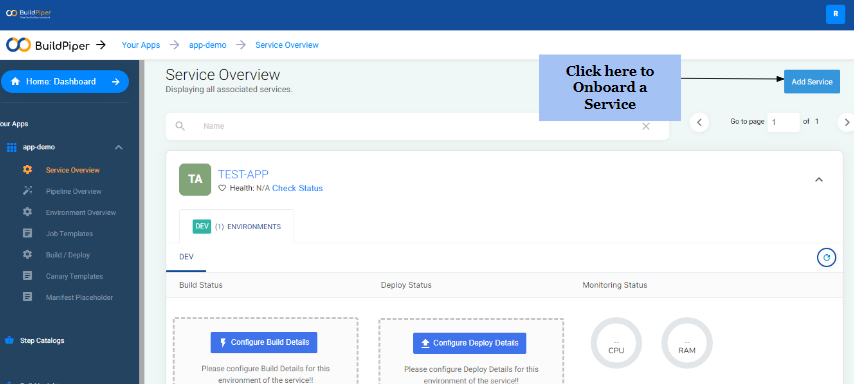
Task: Collapse the app-demo sidebar group
Action: pyautogui.click(x=119, y=148)
